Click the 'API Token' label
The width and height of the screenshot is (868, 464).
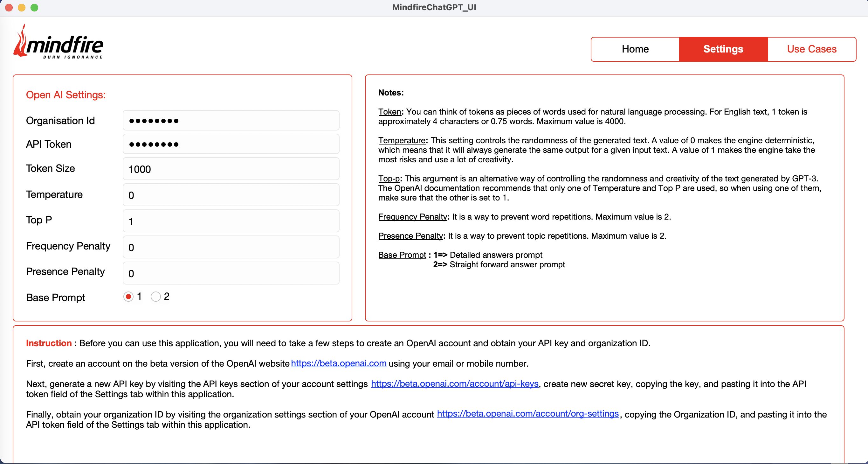[49, 144]
